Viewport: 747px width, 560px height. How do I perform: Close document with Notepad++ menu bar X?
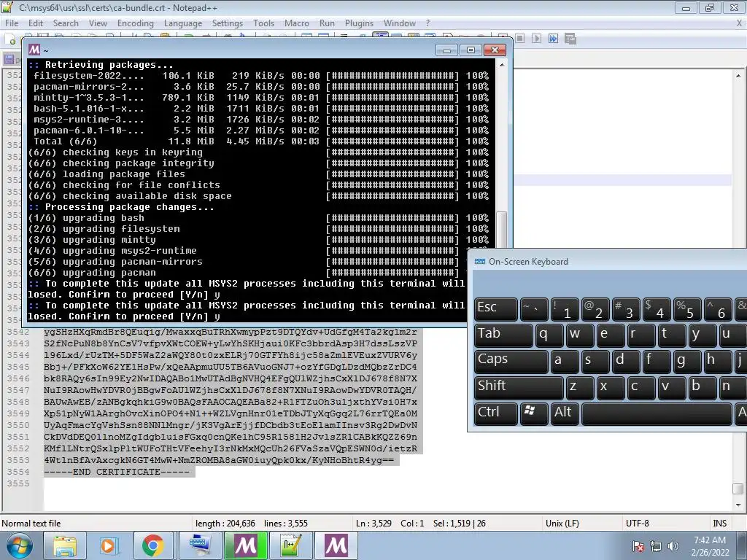739,23
